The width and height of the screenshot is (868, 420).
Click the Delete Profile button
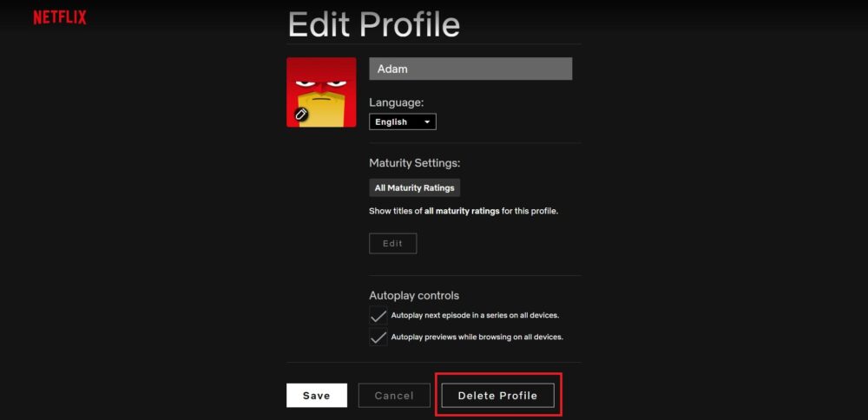tap(497, 396)
